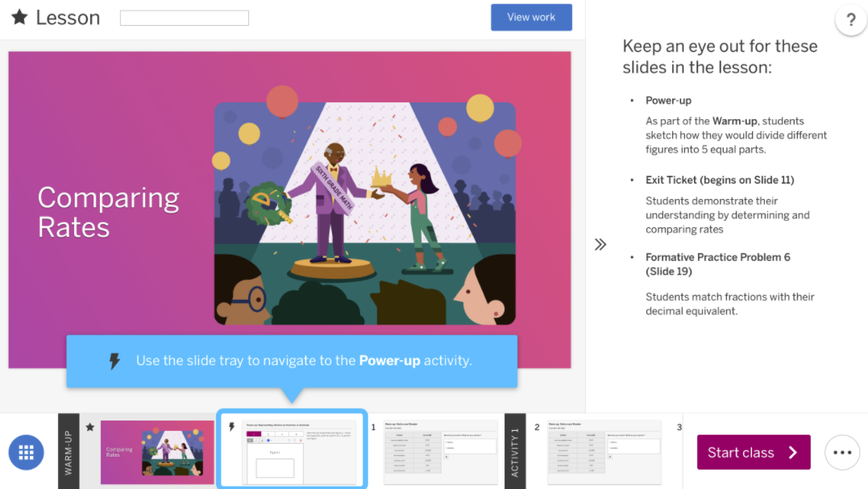
Task: Click the empty text field next to Lesson
Action: [x=185, y=18]
